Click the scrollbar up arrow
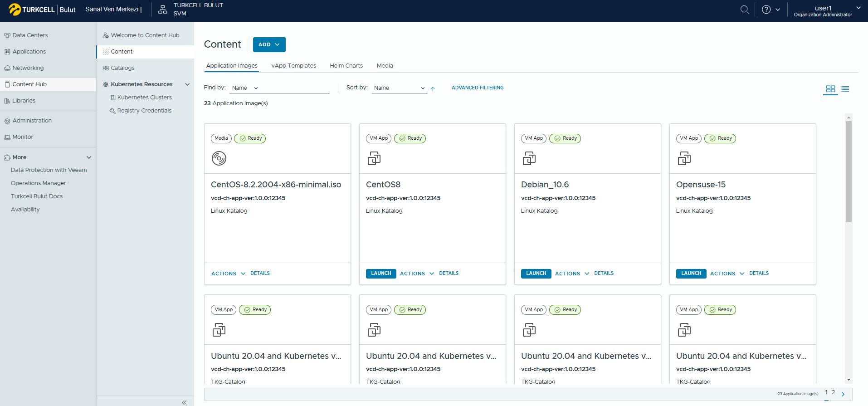The image size is (868, 406). click(848, 117)
